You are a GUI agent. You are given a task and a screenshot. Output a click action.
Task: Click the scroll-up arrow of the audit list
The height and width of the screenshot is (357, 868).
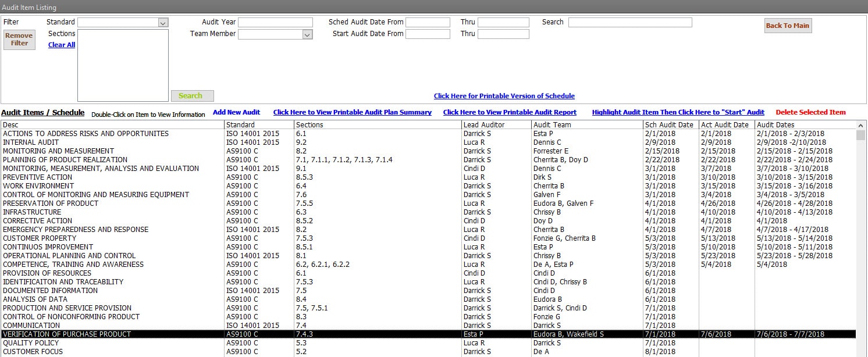pos(862,125)
